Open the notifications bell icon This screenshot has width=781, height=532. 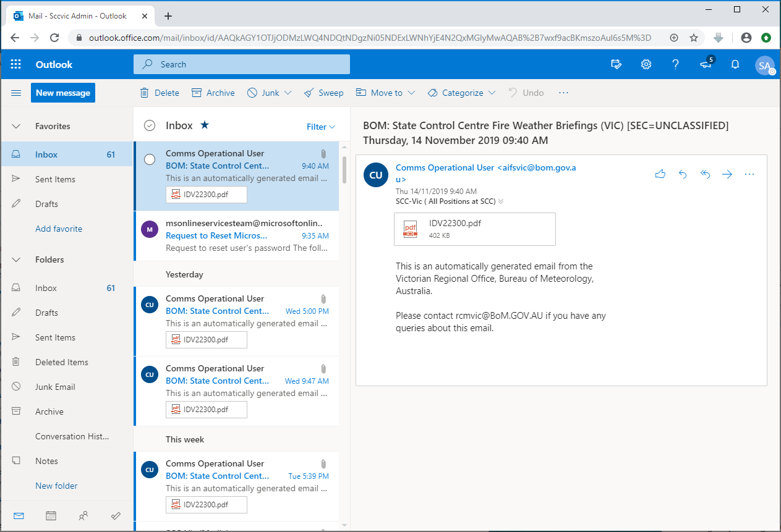coord(735,64)
